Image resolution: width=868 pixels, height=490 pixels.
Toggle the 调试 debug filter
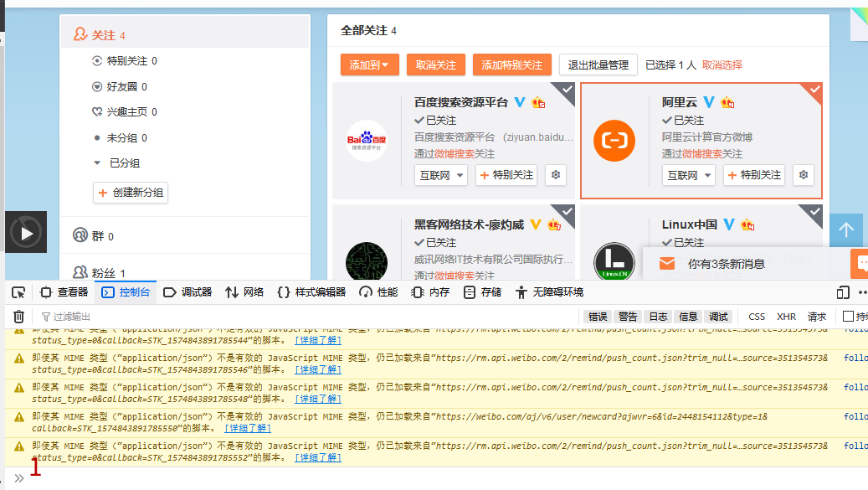tap(718, 317)
